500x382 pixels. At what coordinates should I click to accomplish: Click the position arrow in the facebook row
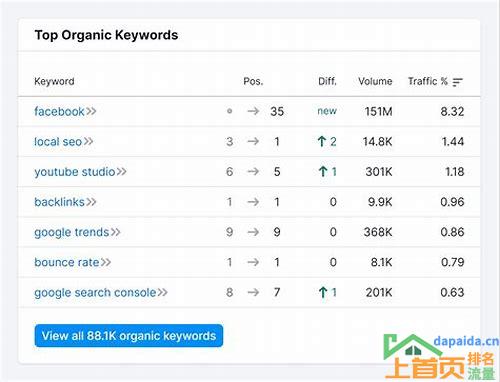click(x=253, y=111)
